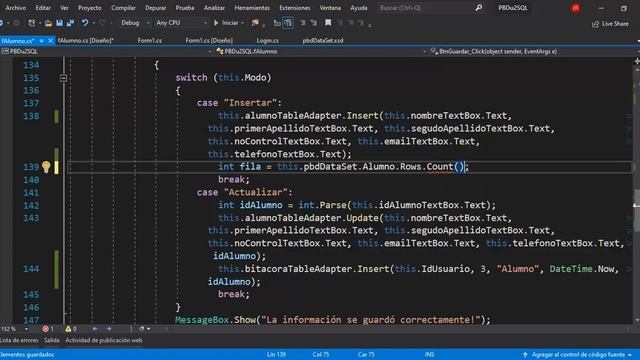Click the code cleanup brush icon
Image resolution: width=640 pixels, height=360 pixels.
click(142, 329)
